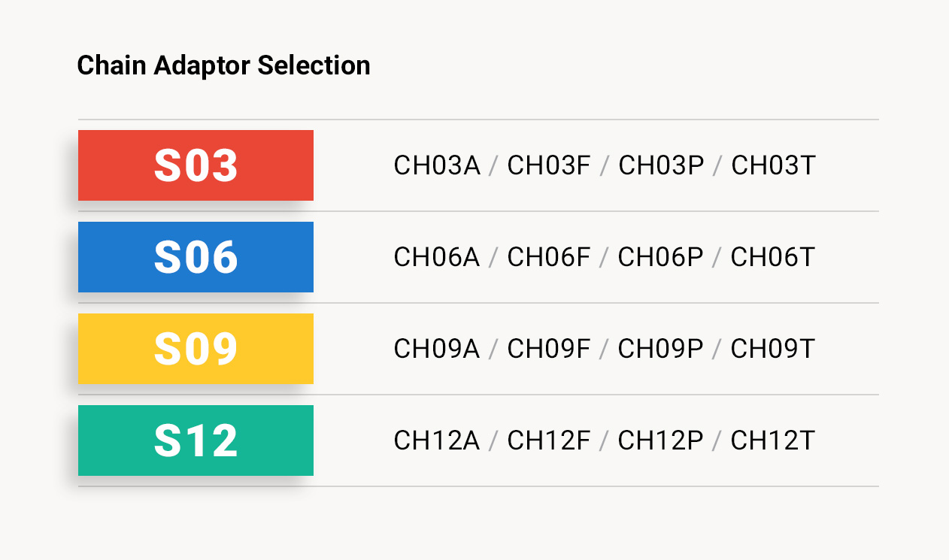Image resolution: width=949 pixels, height=560 pixels.
Task: Click the CH06F code
Action: pyautogui.click(x=549, y=257)
